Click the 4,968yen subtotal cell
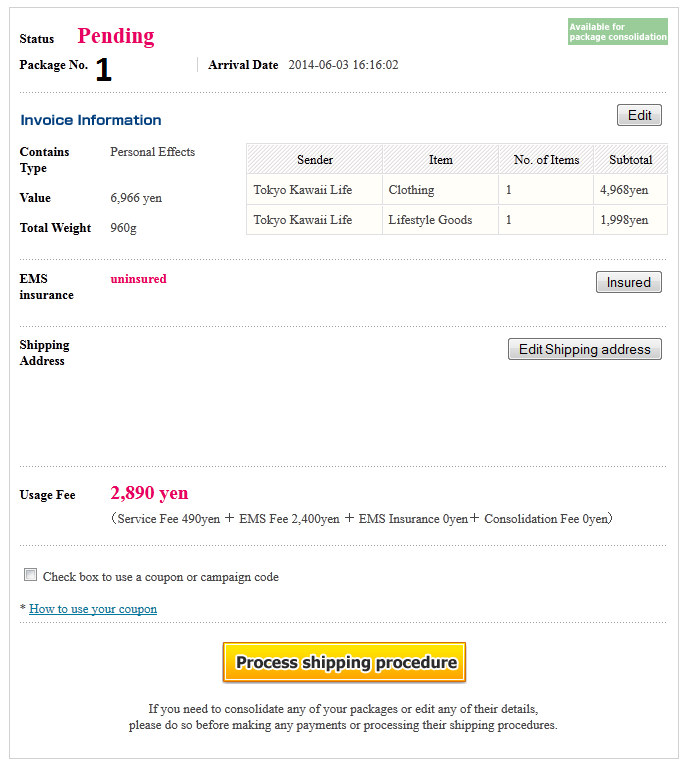The width and height of the screenshot is (692, 770). click(624, 190)
